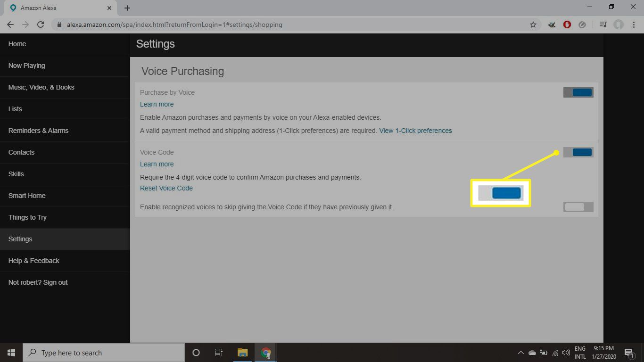Image resolution: width=644 pixels, height=362 pixels.
Task: Select Things to Try
Action: [65, 217]
